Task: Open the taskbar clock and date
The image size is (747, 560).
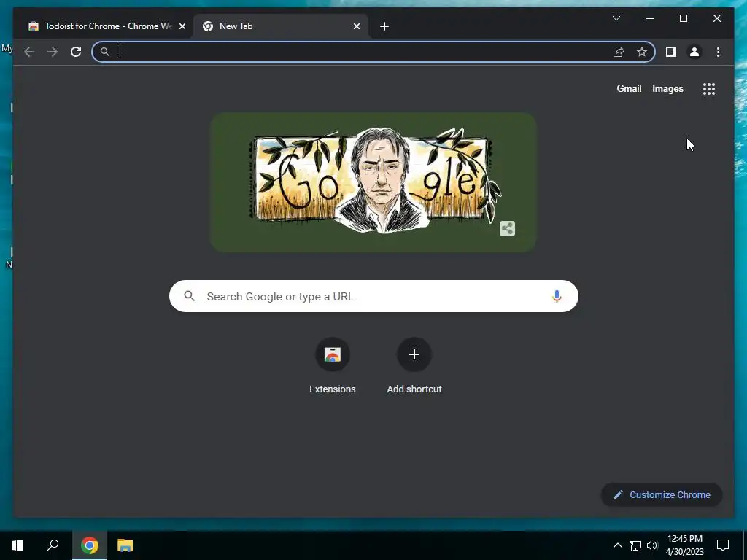Action: click(x=684, y=545)
